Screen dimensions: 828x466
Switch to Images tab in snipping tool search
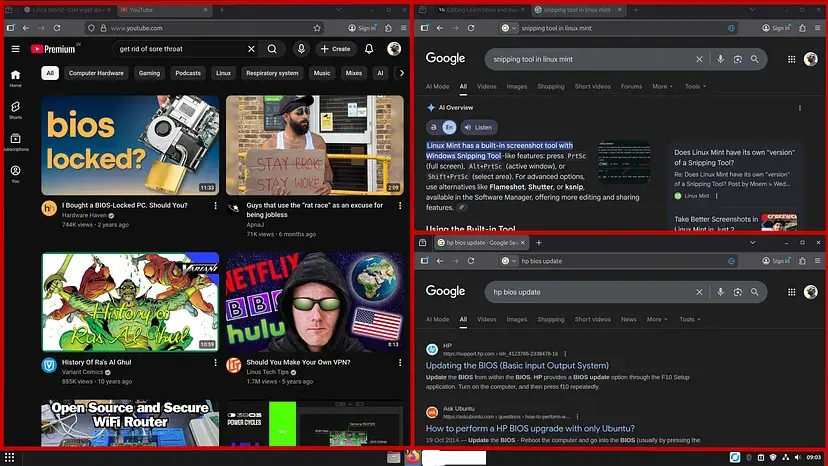517,87
